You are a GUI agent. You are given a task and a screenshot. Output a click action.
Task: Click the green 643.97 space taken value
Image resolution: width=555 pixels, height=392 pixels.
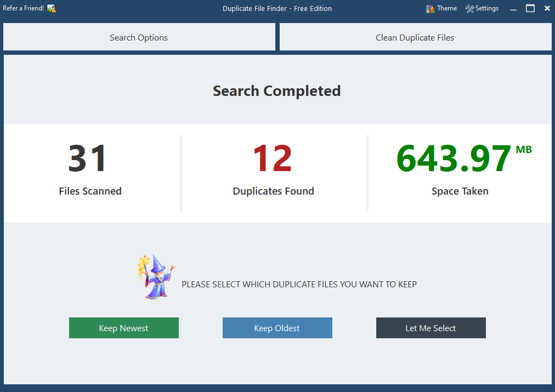click(x=454, y=159)
